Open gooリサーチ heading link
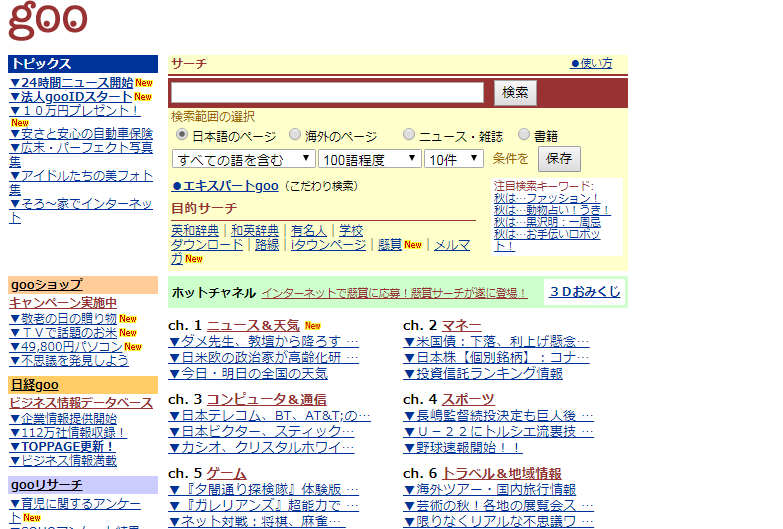 [46, 485]
